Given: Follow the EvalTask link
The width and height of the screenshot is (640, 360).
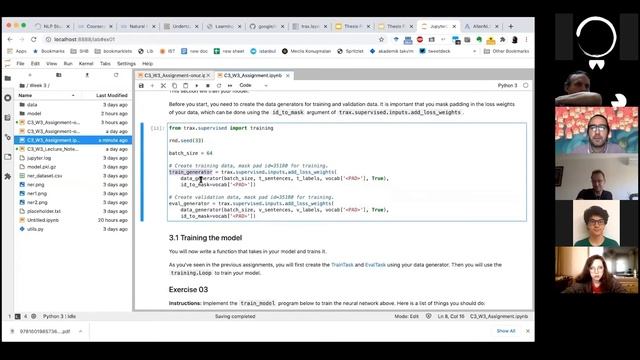Looking at the screenshot, I should [375, 265].
